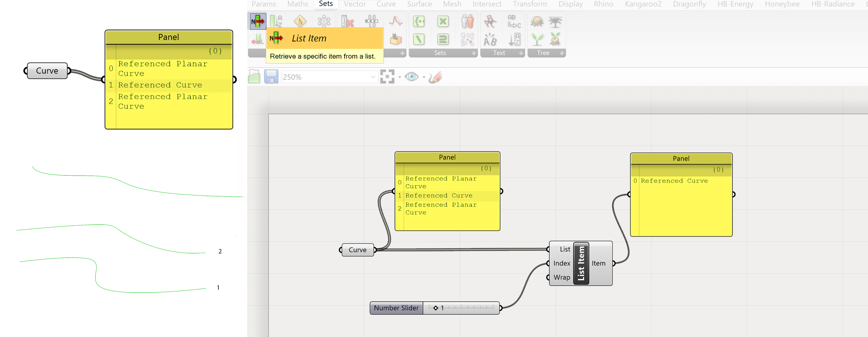Click the Dispatch yellow diamond icon
The height and width of the screenshot is (337, 868).
(300, 21)
